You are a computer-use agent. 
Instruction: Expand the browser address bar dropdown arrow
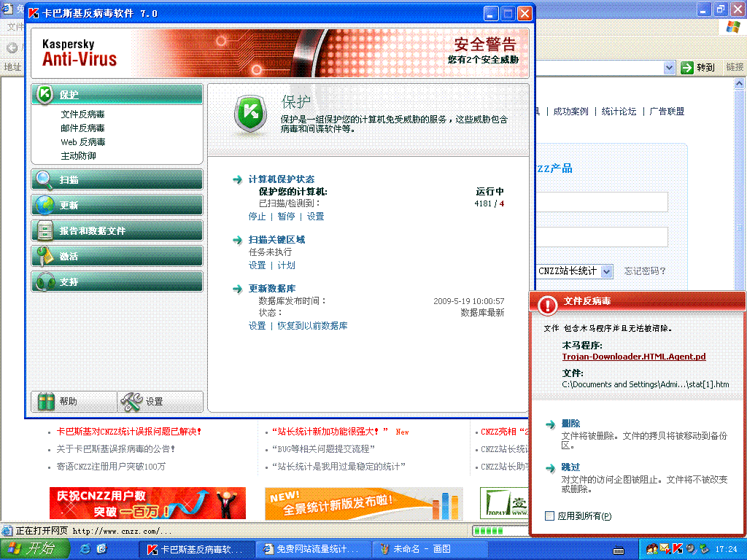669,67
